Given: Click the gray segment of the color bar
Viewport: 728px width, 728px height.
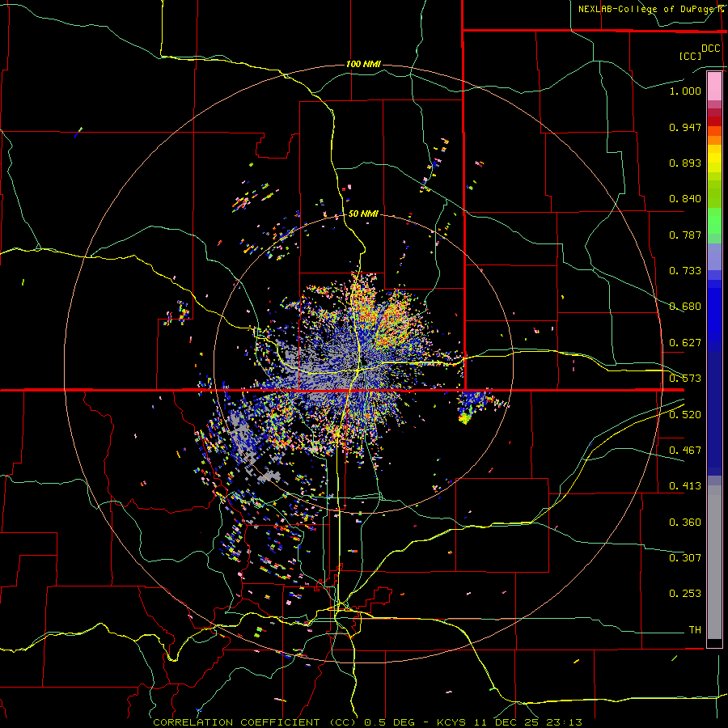Looking at the screenshot, I should [x=714, y=562].
